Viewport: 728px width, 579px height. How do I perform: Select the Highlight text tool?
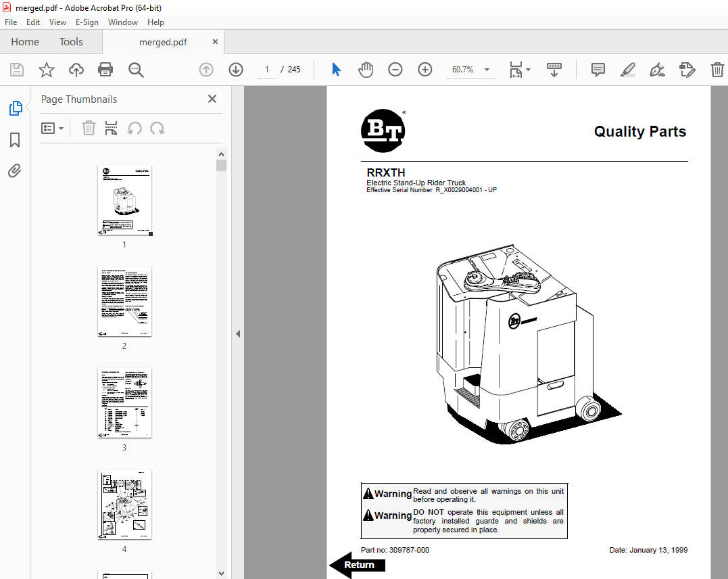[628, 70]
